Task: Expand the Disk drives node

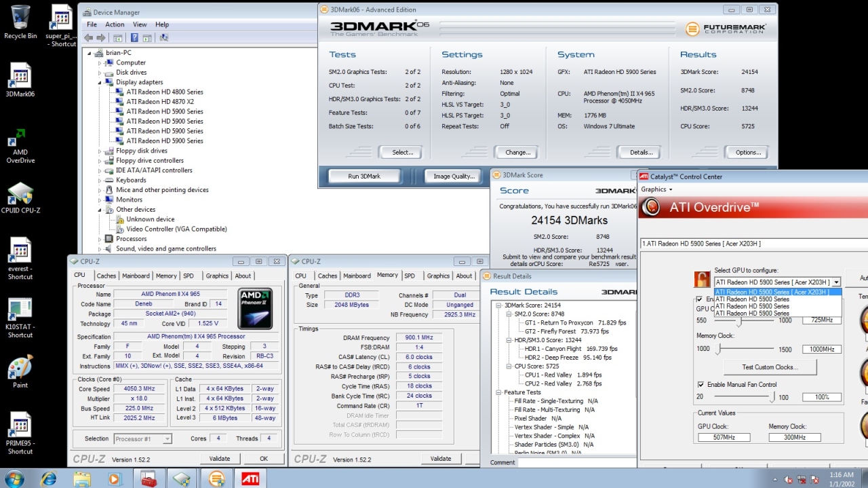Action: tap(100, 72)
